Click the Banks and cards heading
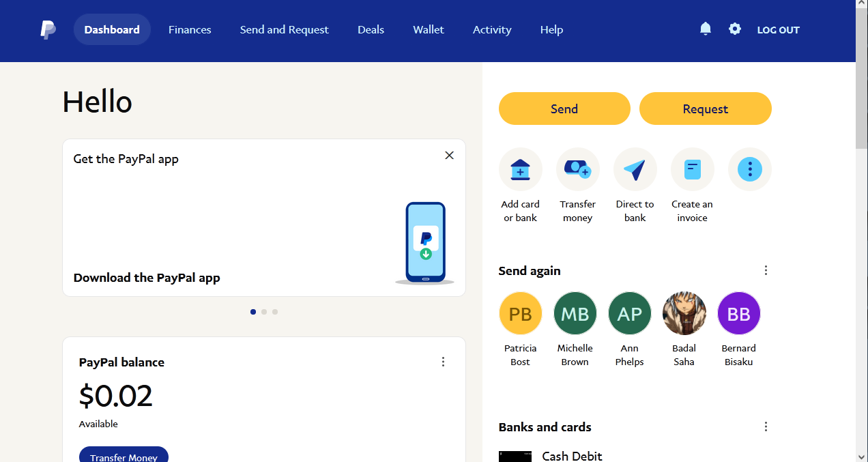Viewport: 868px width, 462px height. [x=545, y=427]
